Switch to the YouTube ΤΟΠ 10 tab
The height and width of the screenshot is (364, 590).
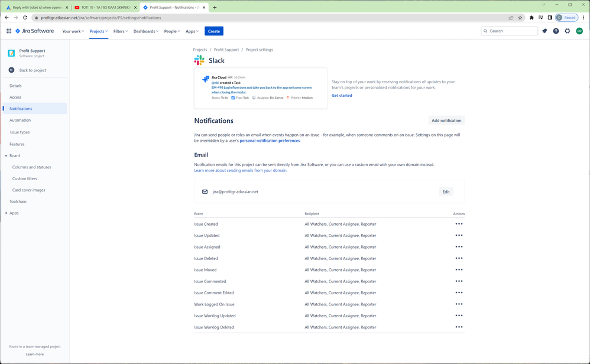click(x=105, y=8)
